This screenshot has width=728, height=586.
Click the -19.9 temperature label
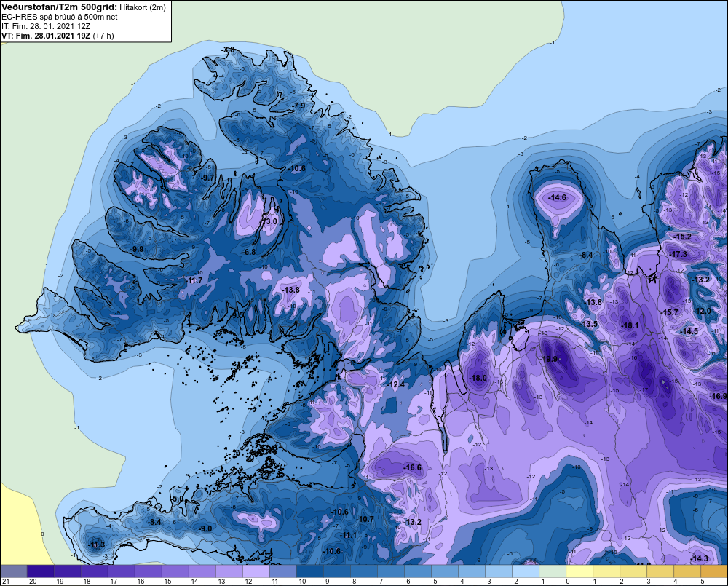[x=549, y=359]
